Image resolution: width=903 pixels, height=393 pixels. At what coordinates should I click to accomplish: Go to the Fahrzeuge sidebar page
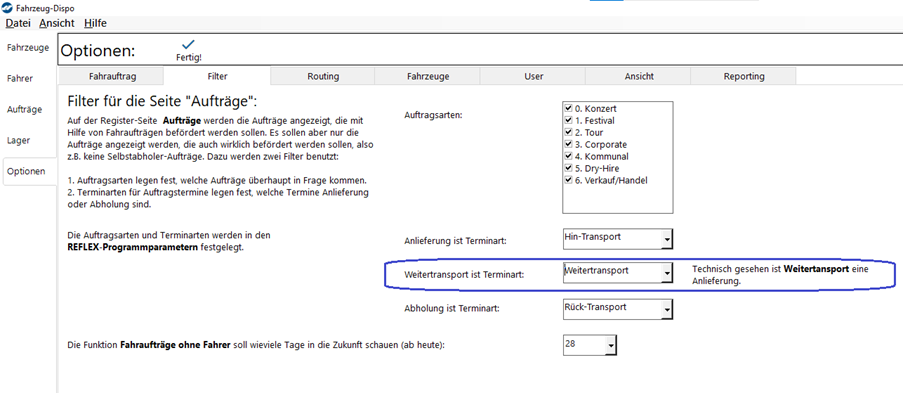[x=28, y=47]
